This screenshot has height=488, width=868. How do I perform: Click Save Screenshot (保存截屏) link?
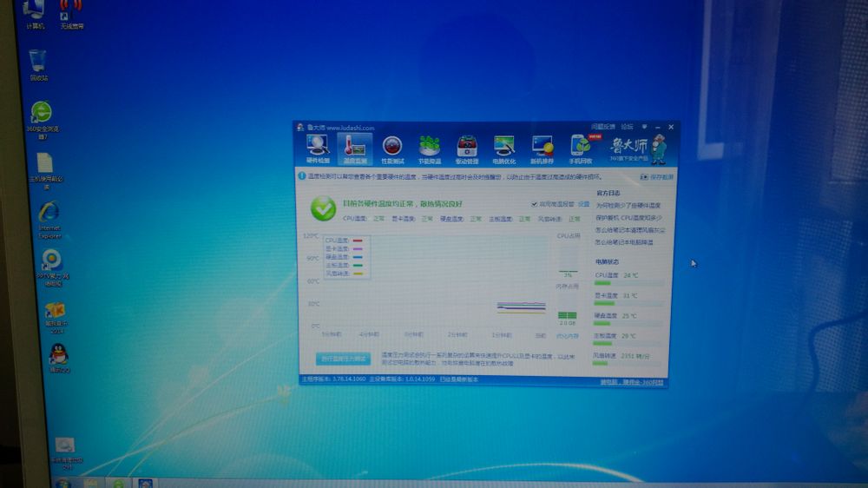(x=657, y=177)
